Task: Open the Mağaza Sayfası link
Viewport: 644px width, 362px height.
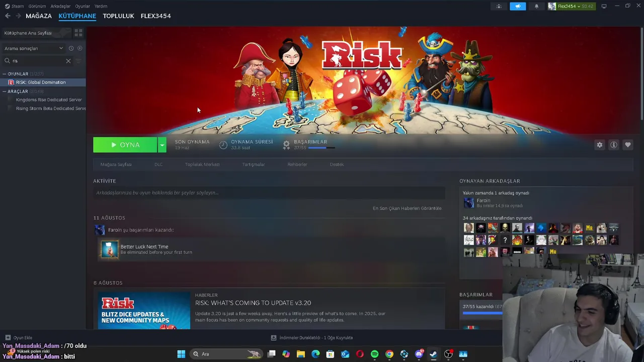Action: [116, 164]
